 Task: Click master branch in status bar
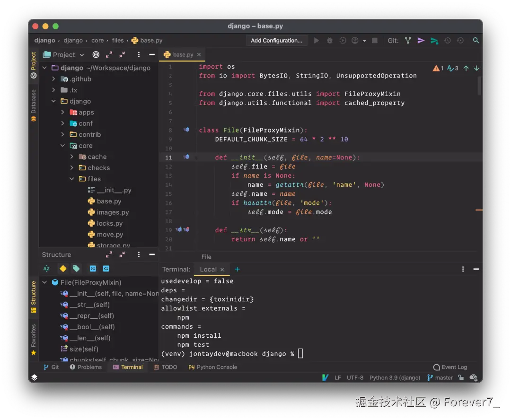tap(440, 377)
